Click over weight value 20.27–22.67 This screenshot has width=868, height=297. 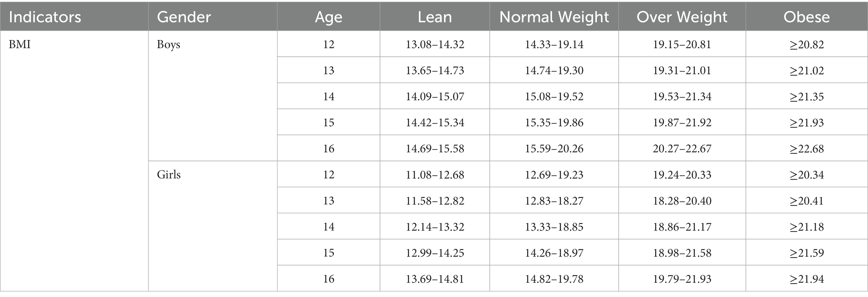682,149
